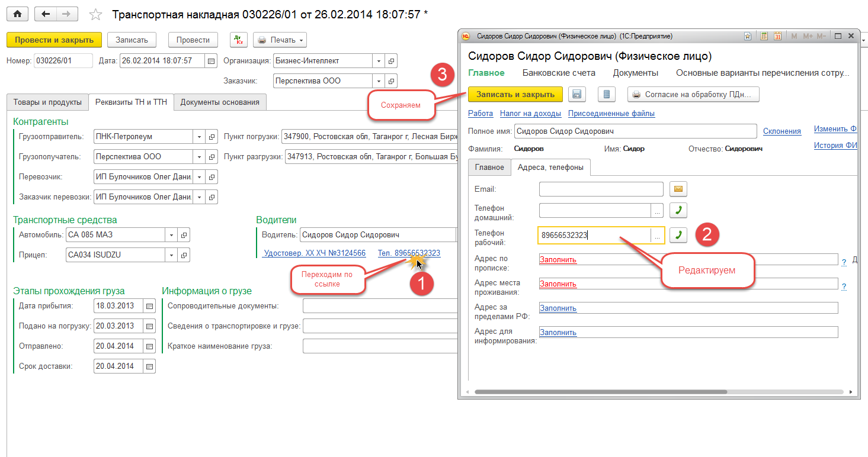Navigate forward with the right arrow
Screen dimensions: 868x457
66,14
